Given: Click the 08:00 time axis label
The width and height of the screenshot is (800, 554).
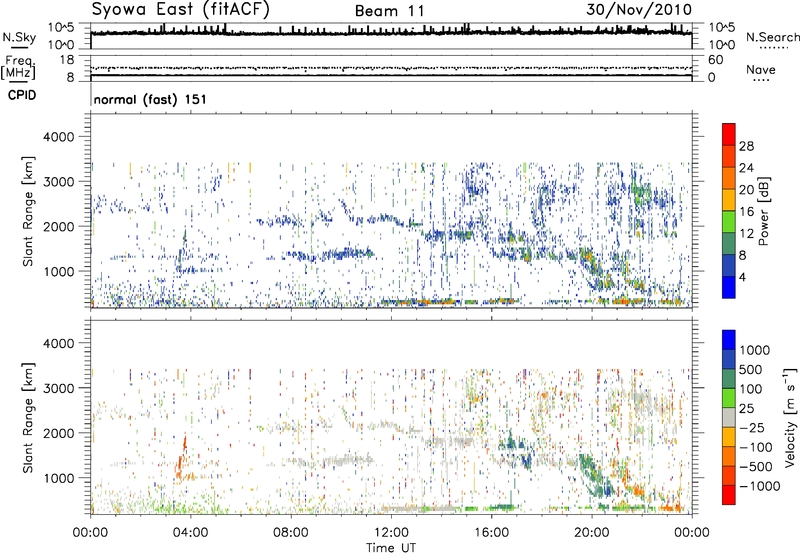Looking at the screenshot, I should pyautogui.click(x=291, y=533).
